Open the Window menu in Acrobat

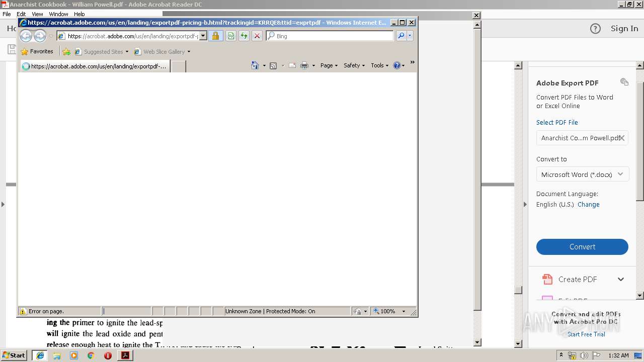point(58,14)
